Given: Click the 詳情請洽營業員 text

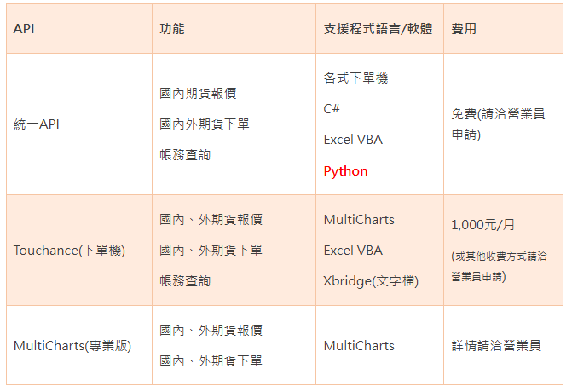Looking at the screenshot, I should pos(496,346).
